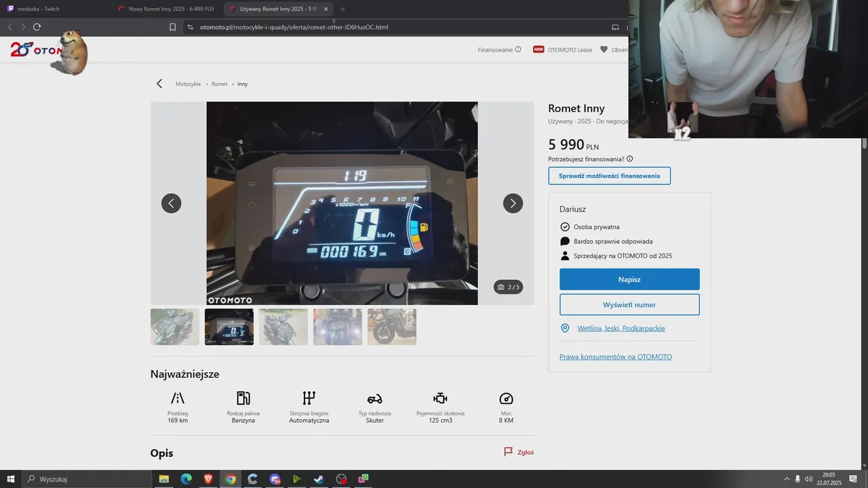Open Chrome from taskbar
The image size is (868, 488).
(231, 479)
